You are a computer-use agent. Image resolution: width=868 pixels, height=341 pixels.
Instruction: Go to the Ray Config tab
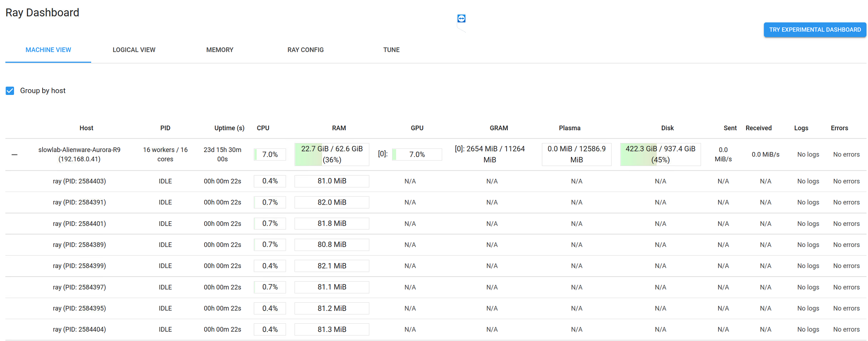pyautogui.click(x=305, y=50)
